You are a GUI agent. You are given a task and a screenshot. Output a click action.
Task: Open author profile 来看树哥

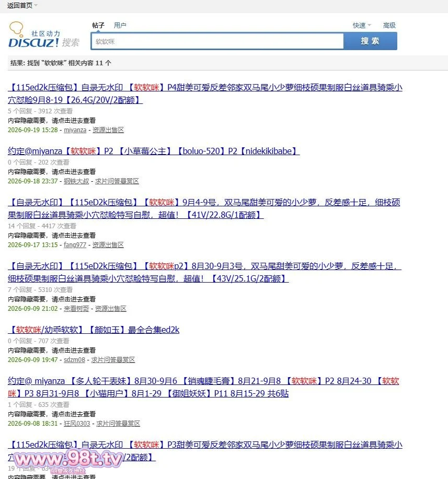[x=76, y=309]
